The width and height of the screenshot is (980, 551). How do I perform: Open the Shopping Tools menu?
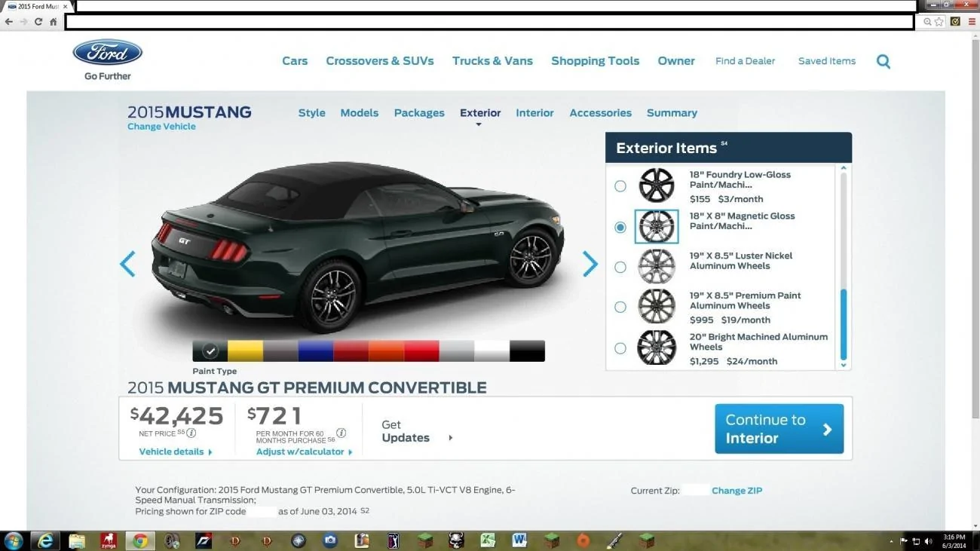coord(595,61)
